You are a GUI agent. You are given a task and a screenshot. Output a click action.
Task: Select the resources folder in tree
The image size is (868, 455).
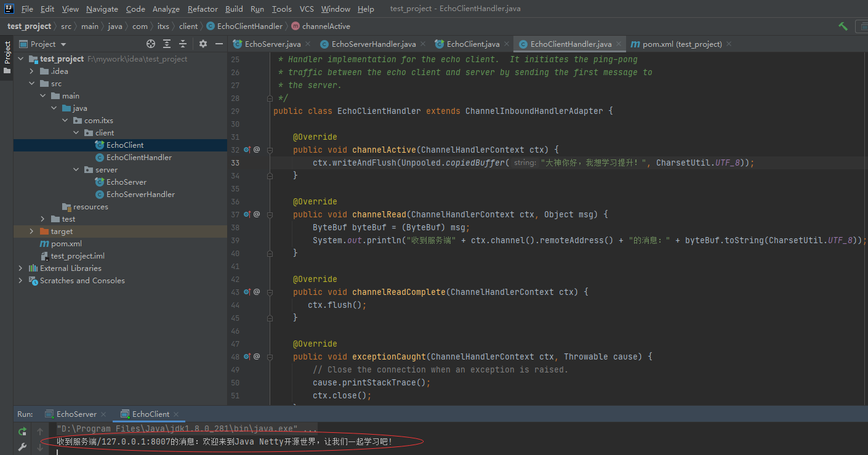120,207
